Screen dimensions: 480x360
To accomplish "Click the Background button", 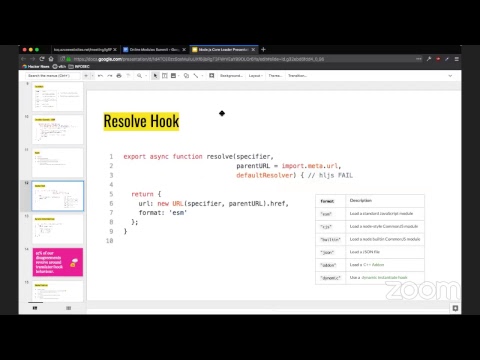I will pos(231,76).
